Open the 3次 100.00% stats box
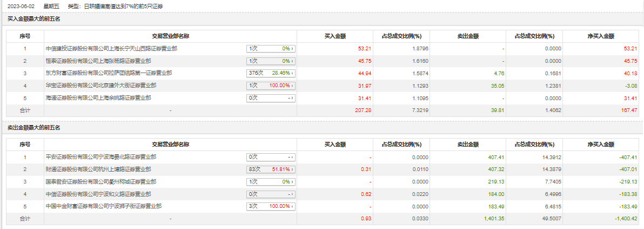Viewport: 644px width, 229px height. (x=271, y=206)
